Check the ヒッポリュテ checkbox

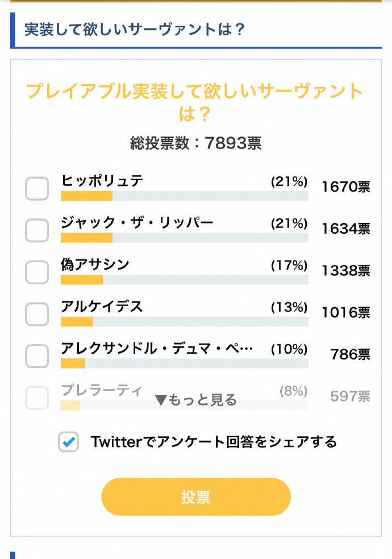tap(37, 188)
